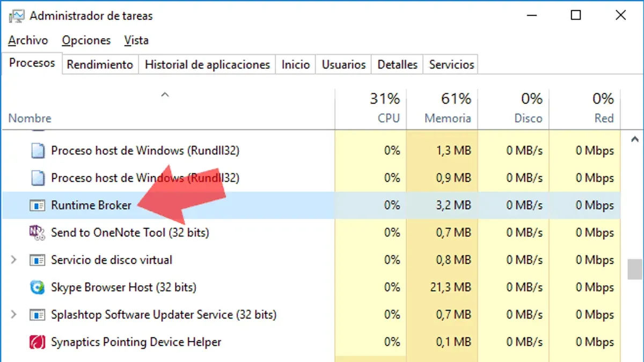The image size is (644, 362).
Task: Click the 0,9 MB memory value
Action: (x=453, y=178)
